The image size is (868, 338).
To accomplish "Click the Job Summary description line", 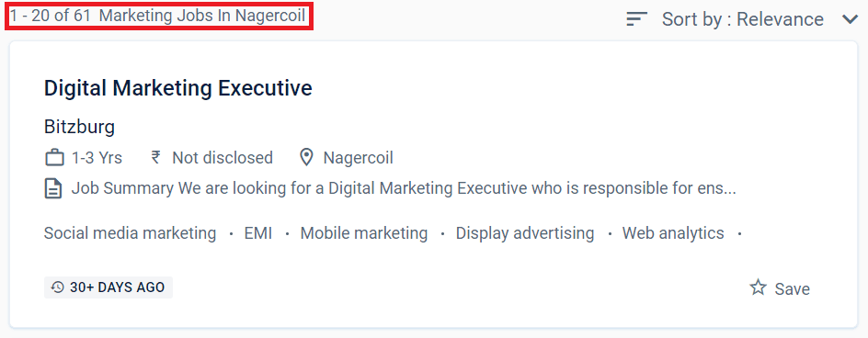I will coord(404,189).
